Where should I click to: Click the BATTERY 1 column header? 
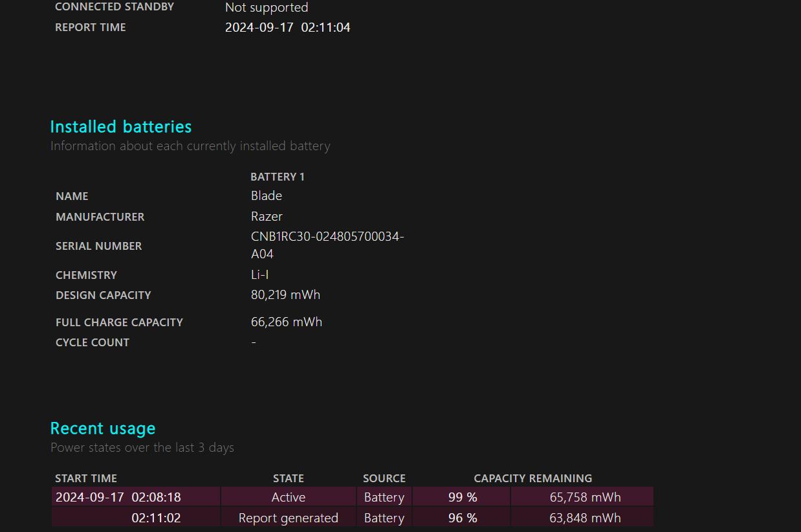278,177
